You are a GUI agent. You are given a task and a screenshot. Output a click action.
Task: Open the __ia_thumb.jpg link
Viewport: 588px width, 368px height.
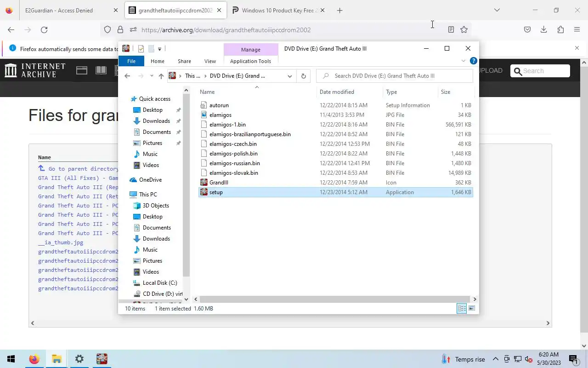pos(61,242)
